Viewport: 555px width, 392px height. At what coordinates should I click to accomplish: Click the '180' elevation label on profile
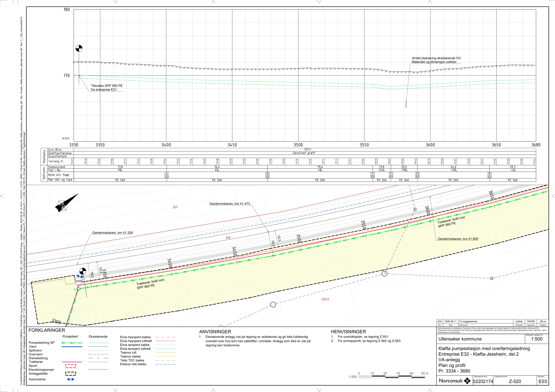(66, 10)
